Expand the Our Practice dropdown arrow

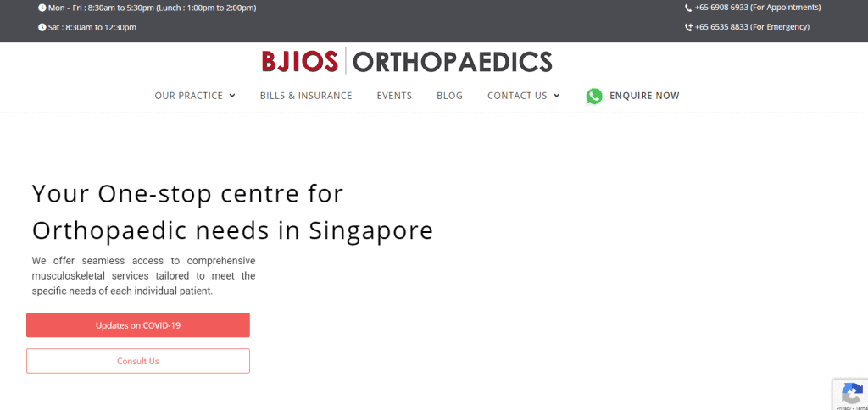coord(232,96)
